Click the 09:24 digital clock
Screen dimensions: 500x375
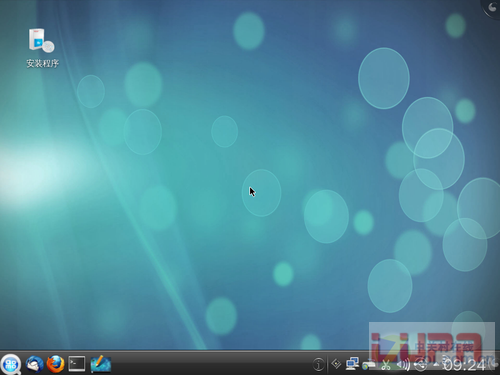click(465, 366)
